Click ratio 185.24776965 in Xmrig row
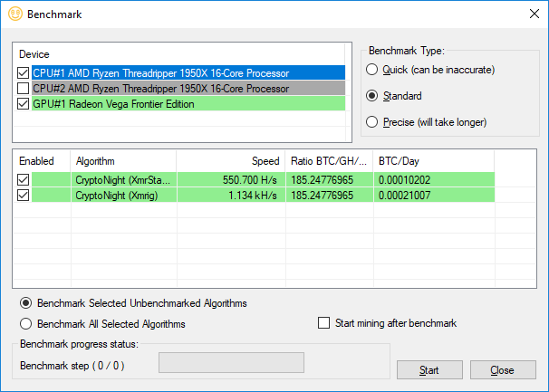 (x=323, y=196)
